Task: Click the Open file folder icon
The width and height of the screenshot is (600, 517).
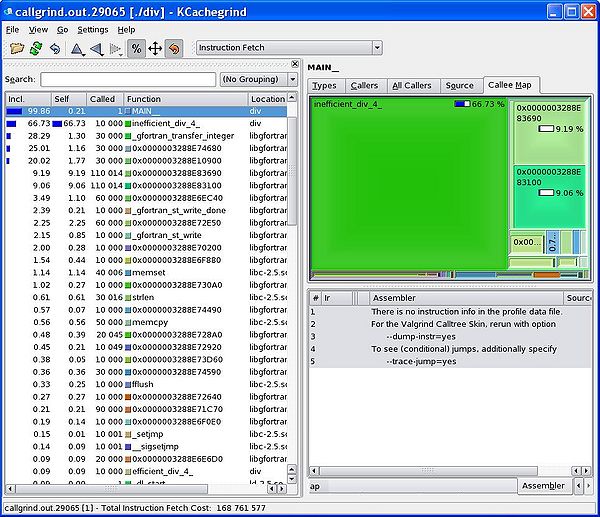Action: coord(17,48)
